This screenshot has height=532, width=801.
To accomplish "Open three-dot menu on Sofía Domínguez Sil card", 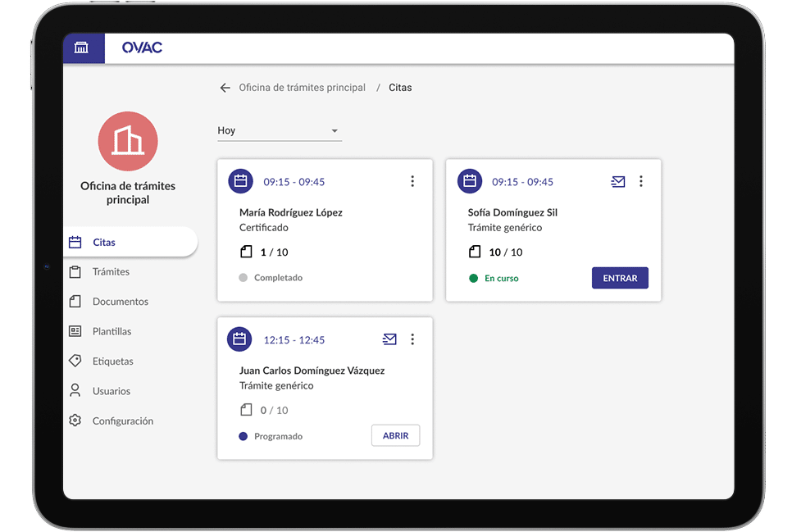I will (641, 182).
